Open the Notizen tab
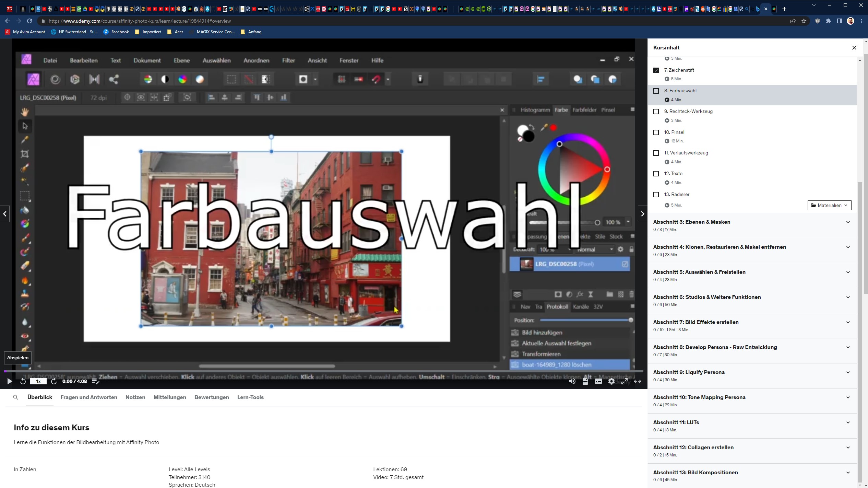This screenshot has width=868, height=488. (x=135, y=397)
